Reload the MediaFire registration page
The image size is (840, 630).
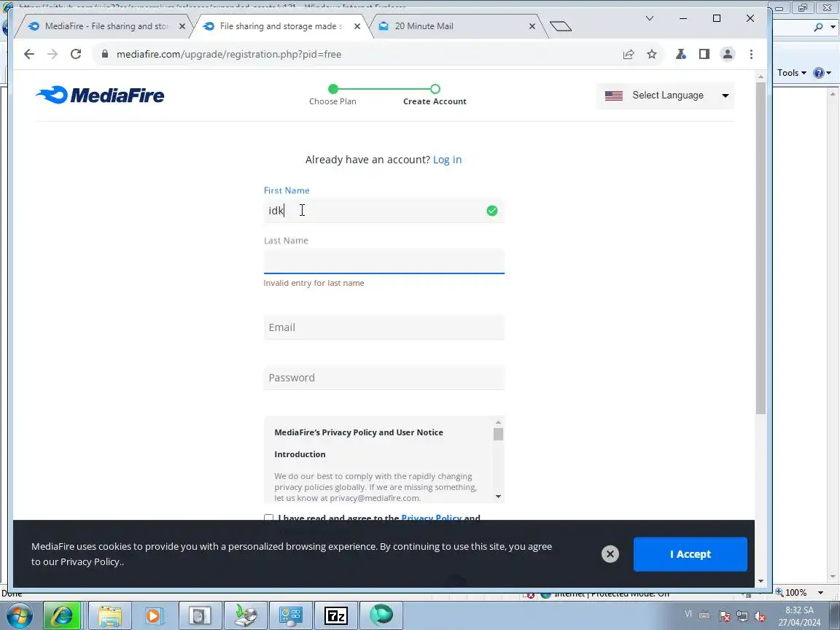(76, 54)
